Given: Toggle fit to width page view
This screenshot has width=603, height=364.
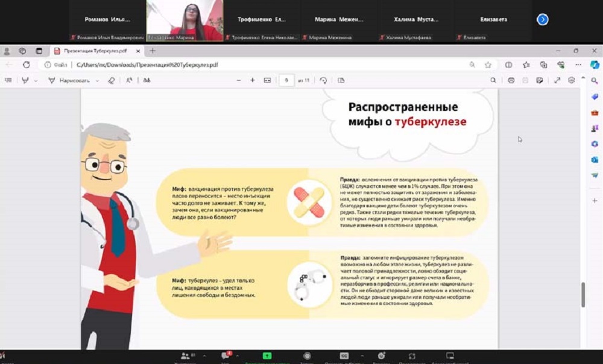Looking at the screenshot, I should click(x=267, y=80).
